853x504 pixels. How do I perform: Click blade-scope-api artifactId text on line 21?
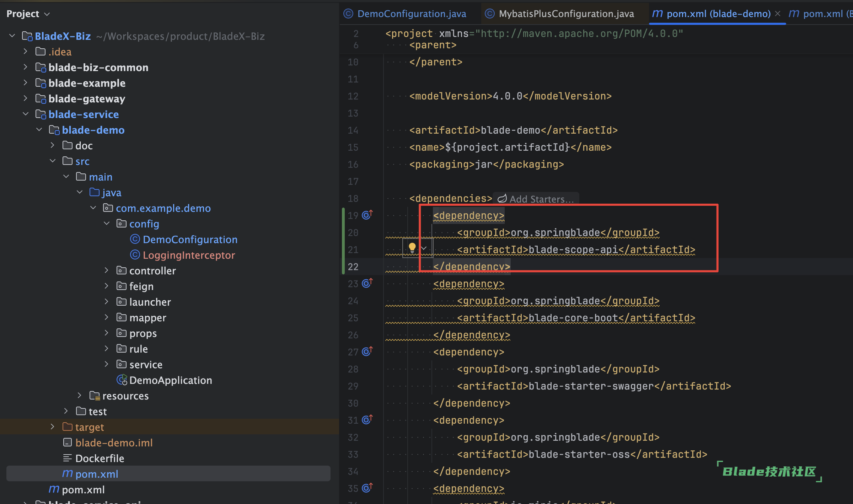tap(573, 250)
